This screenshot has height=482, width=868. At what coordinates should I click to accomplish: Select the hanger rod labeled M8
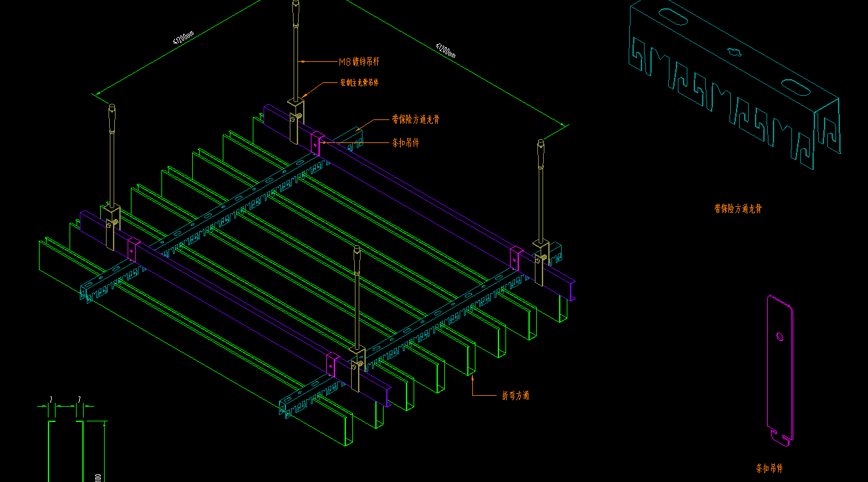tap(296, 51)
